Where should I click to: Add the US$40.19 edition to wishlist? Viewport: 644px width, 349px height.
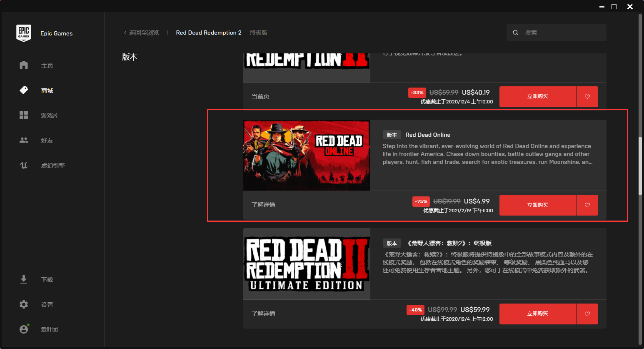(587, 97)
